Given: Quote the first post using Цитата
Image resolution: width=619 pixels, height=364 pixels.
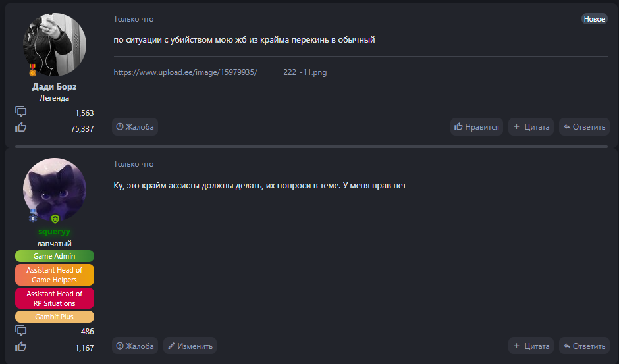Looking at the screenshot, I should (x=531, y=127).
